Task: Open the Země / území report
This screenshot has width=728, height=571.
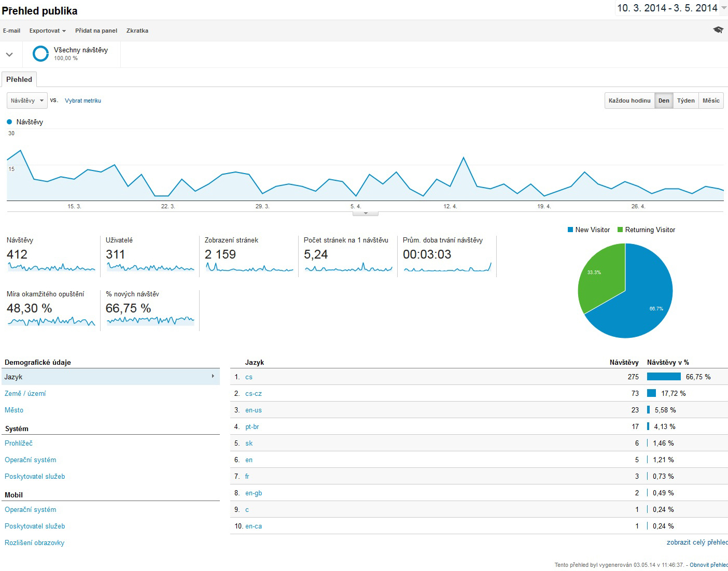Action: (x=25, y=393)
